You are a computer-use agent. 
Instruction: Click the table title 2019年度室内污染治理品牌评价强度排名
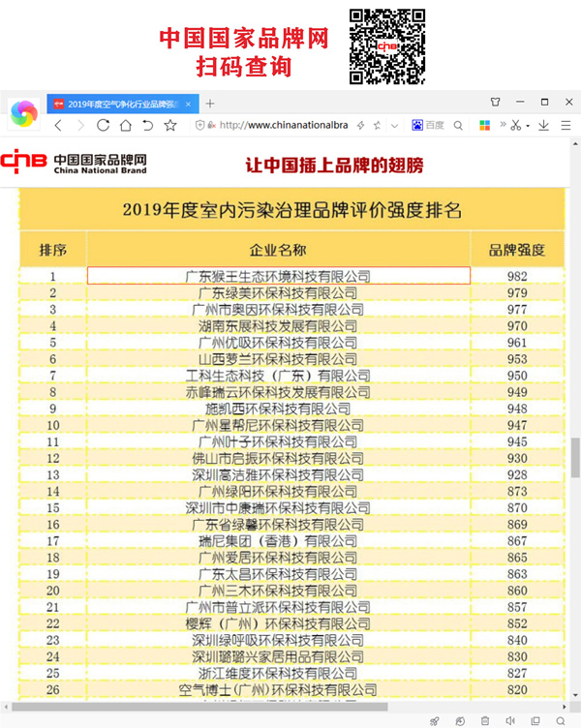pos(292,210)
